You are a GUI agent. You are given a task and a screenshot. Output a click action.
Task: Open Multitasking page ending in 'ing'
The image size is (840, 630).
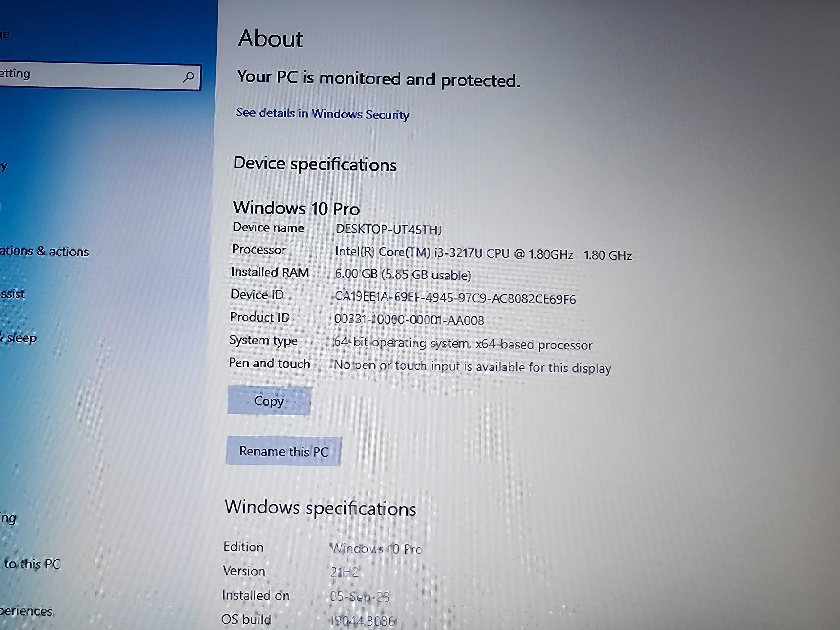tap(8, 518)
